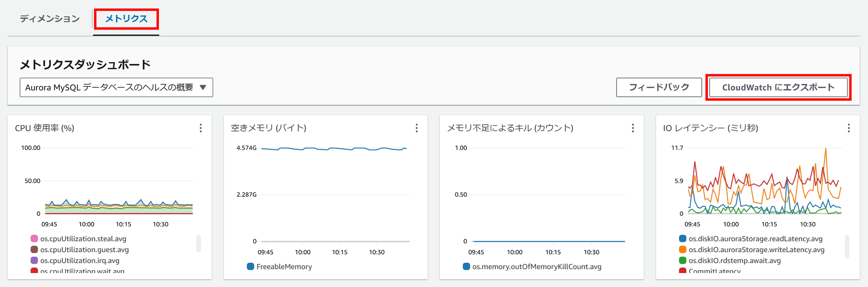
Task: Select the メトリクス tab
Action: click(x=126, y=19)
